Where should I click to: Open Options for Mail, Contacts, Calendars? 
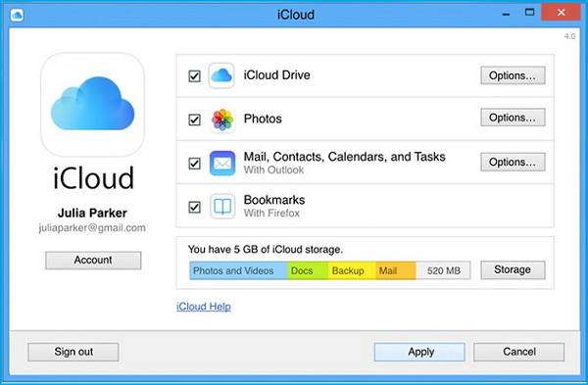[x=513, y=162]
